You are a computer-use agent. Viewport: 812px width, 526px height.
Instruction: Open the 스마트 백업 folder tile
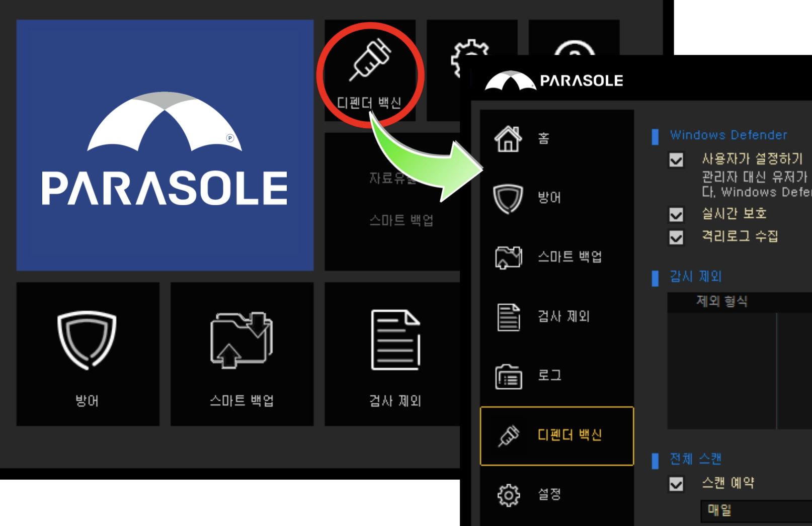click(x=242, y=354)
